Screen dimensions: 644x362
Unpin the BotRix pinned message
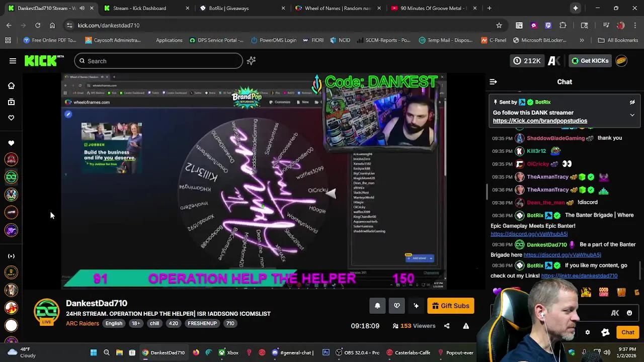coord(632,102)
